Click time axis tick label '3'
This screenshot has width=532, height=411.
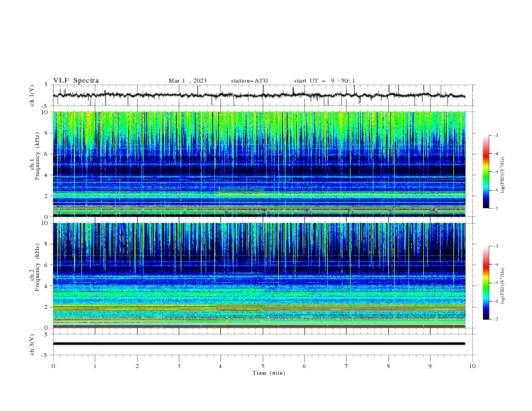pos(179,366)
